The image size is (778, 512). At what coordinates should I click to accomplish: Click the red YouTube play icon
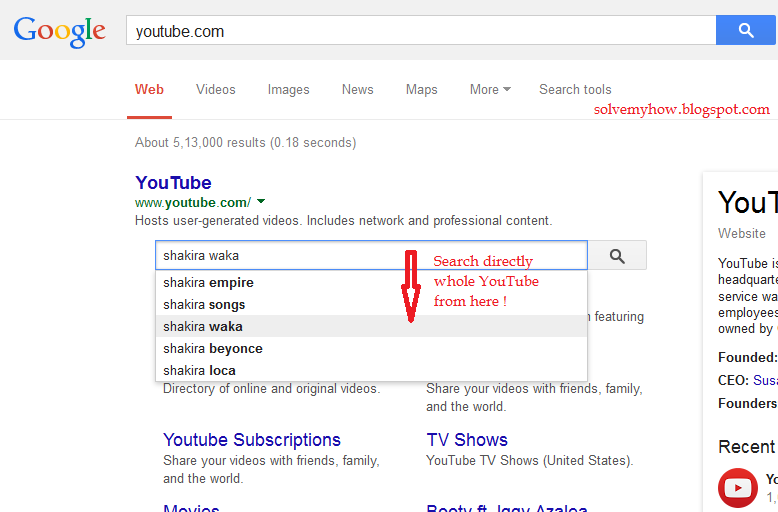click(738, 488)
